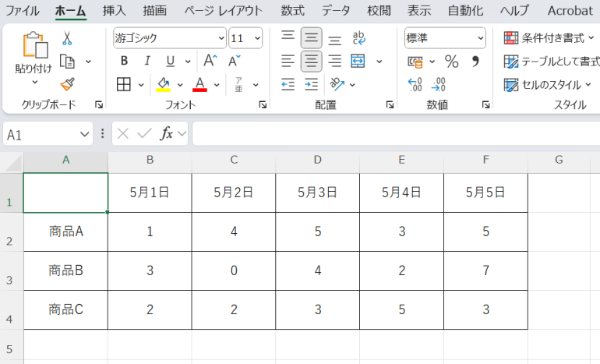
Task: Switch to the ページ レイアウト tab
Action: pyautogui.click(x=224, y=11)
